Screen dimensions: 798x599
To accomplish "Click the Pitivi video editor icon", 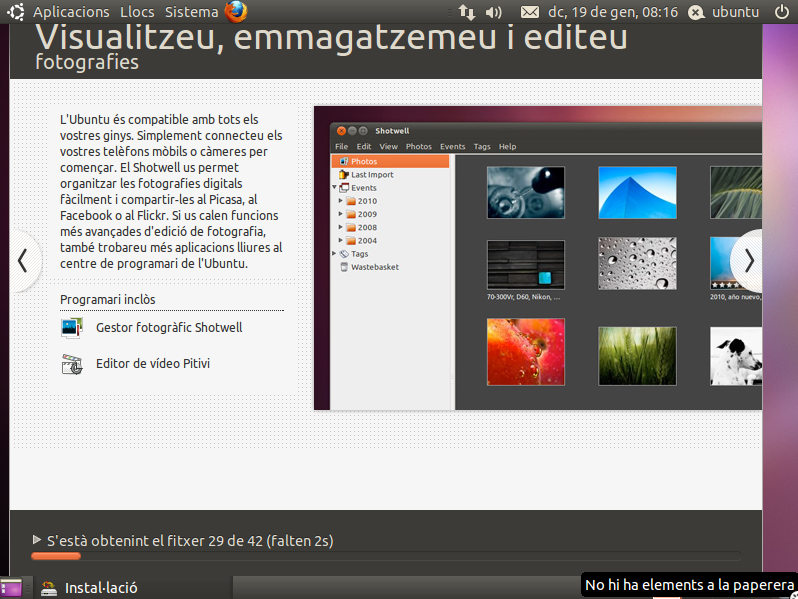I will pos(72,364).
